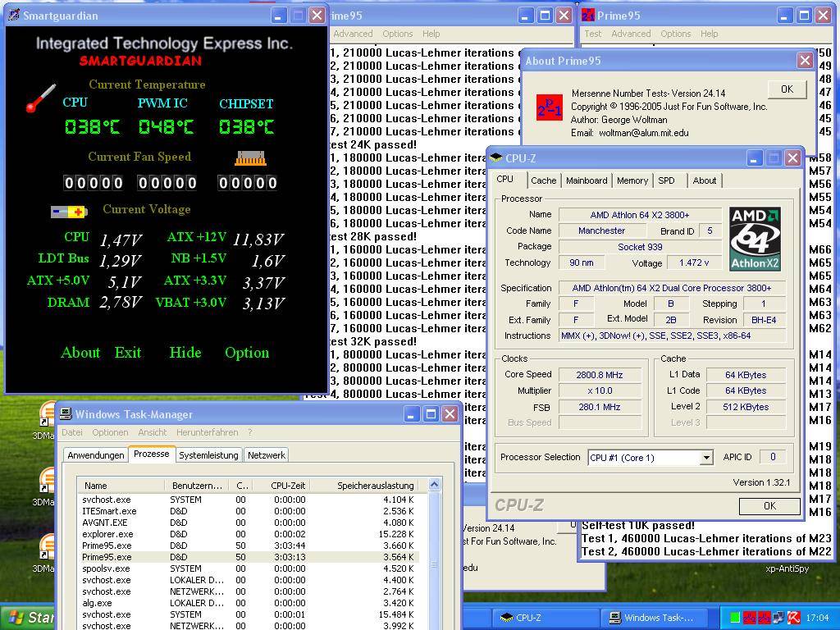
Task: Select alg.exe process row
Action: pyautogui.click(x=248, y=603)
